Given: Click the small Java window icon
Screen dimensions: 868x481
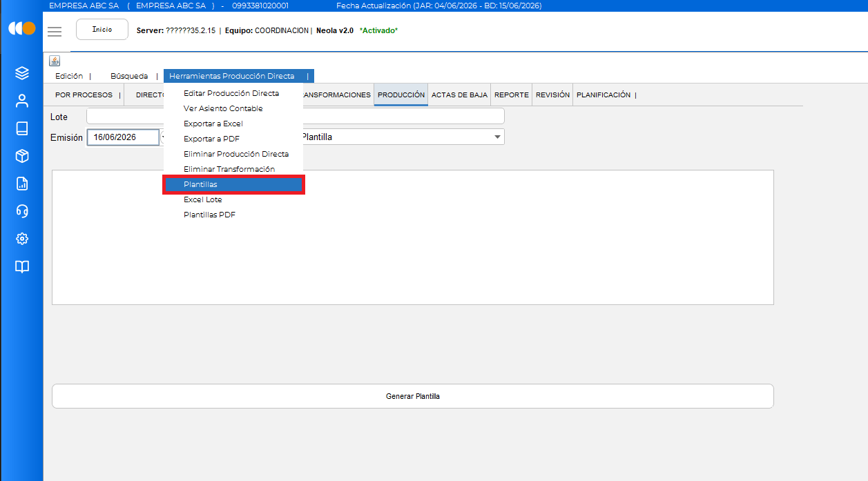Looking at the screenshot, I should pos(55,61).
